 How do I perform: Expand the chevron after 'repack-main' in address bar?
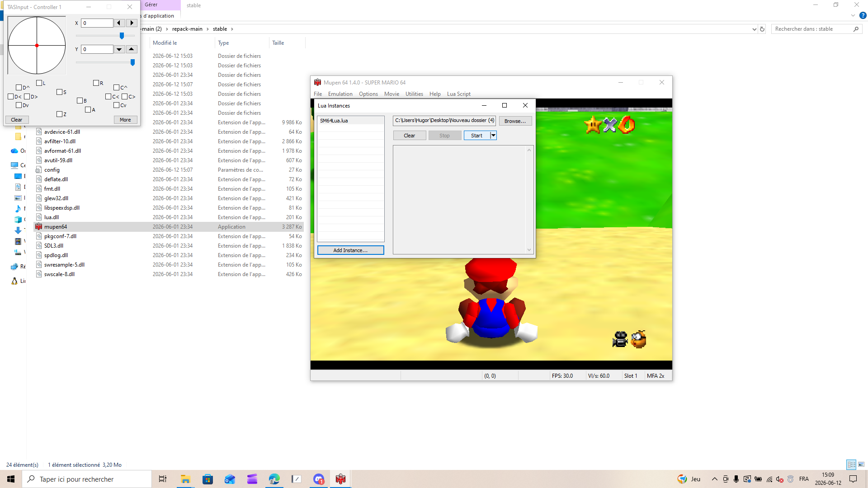tap(208, 29)
